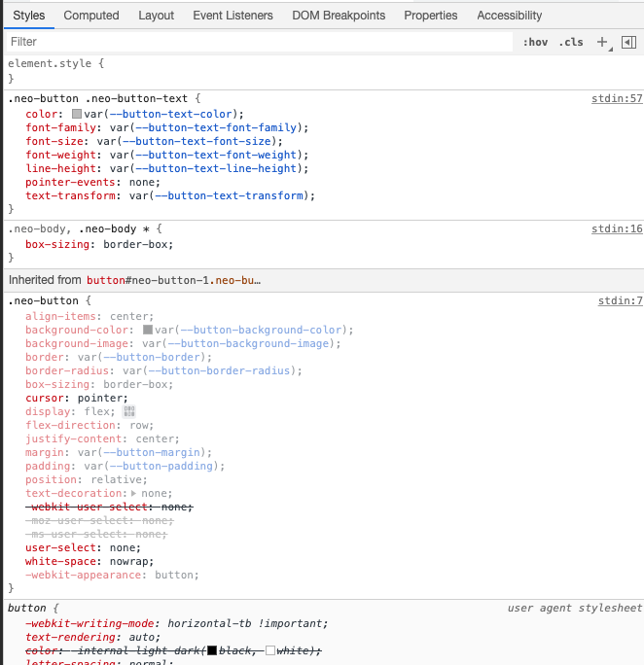The image size is (644, 665).
Task: Click the -webkit-appearance value button
Action: [x=174, y=575]
